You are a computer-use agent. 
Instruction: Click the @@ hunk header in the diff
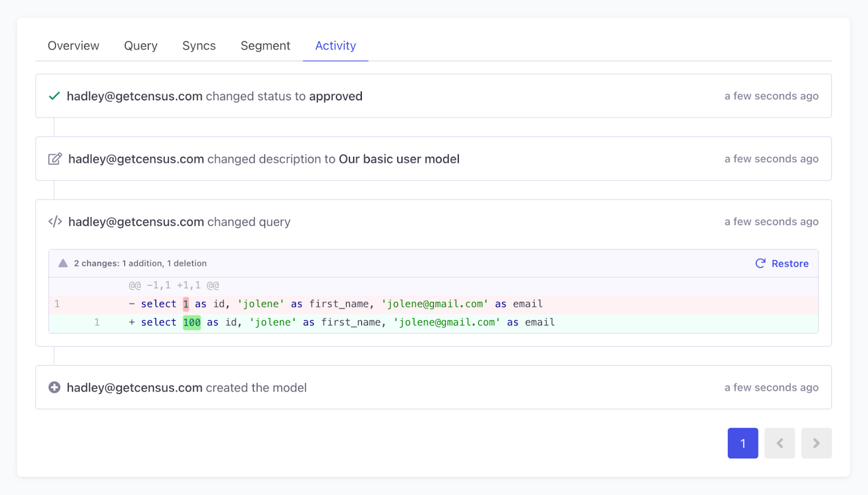click(x=173, y=285)
